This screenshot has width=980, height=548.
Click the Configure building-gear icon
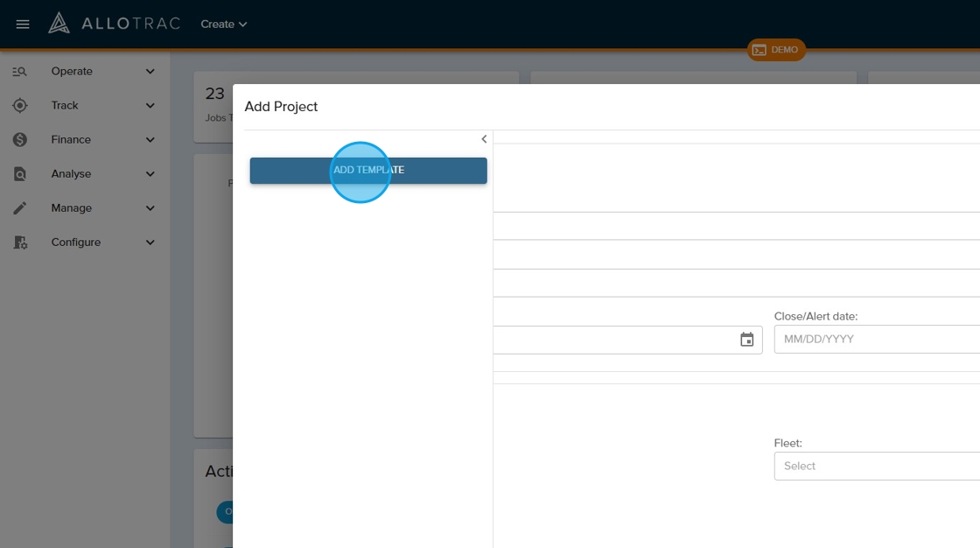20,242
